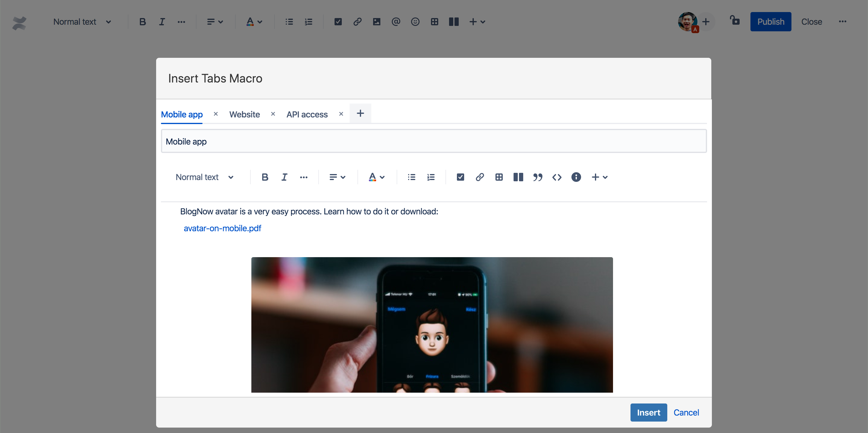Click the numbered list icon
Screen dimensions: 868x433
coord(431,177)
